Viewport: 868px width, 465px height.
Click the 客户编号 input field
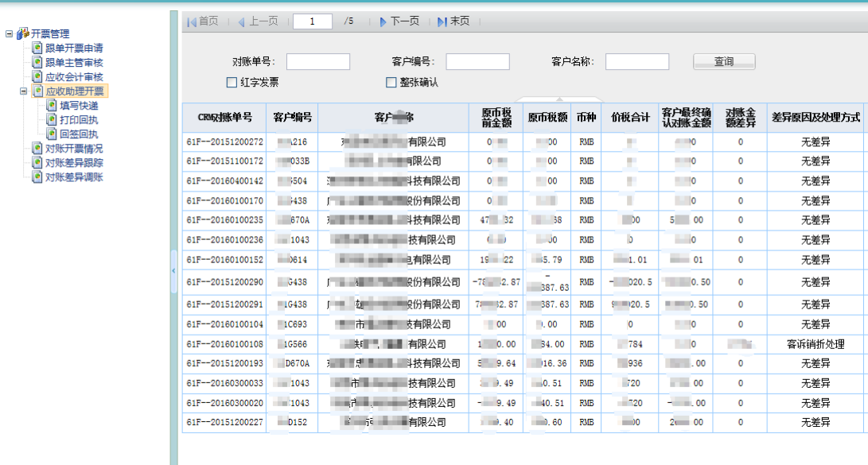coord(477,61)
